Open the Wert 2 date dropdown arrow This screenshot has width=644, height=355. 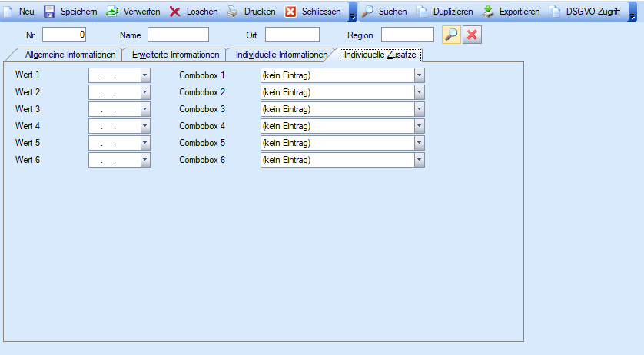[x=144, y=92]
